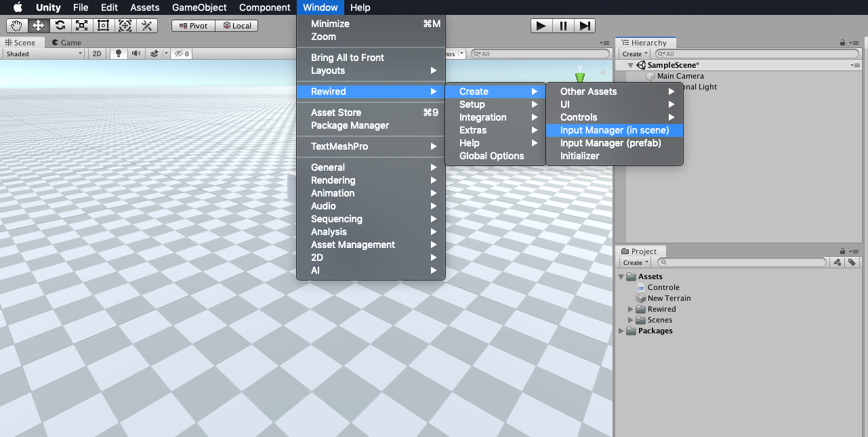Open the Controls submenu

pyautogui.click(x=615, y=117)
